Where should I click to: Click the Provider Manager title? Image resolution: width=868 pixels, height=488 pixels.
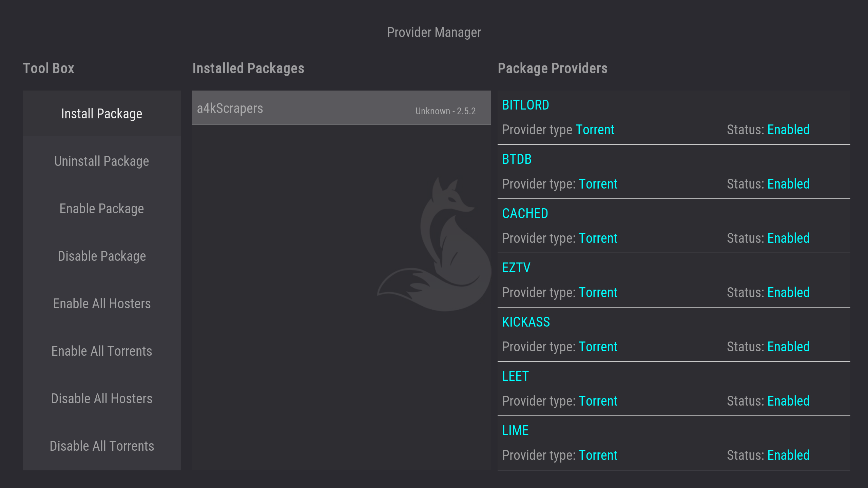[434, 33]
